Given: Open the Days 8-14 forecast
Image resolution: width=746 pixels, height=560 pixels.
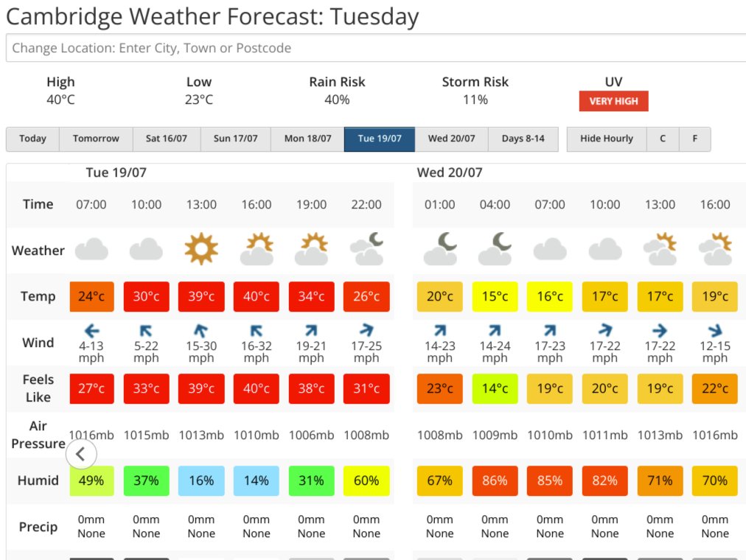Looking at the screenshot, I should [x=523, y=139].
